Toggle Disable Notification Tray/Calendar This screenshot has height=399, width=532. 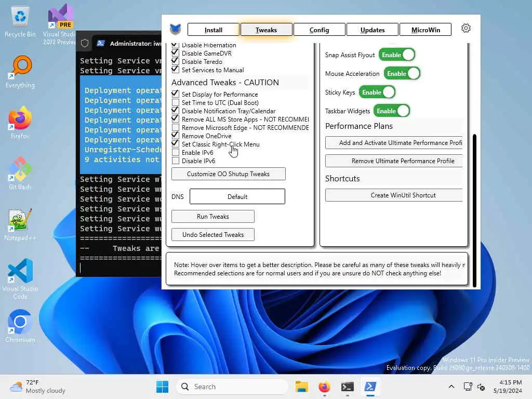pos(175,111)
